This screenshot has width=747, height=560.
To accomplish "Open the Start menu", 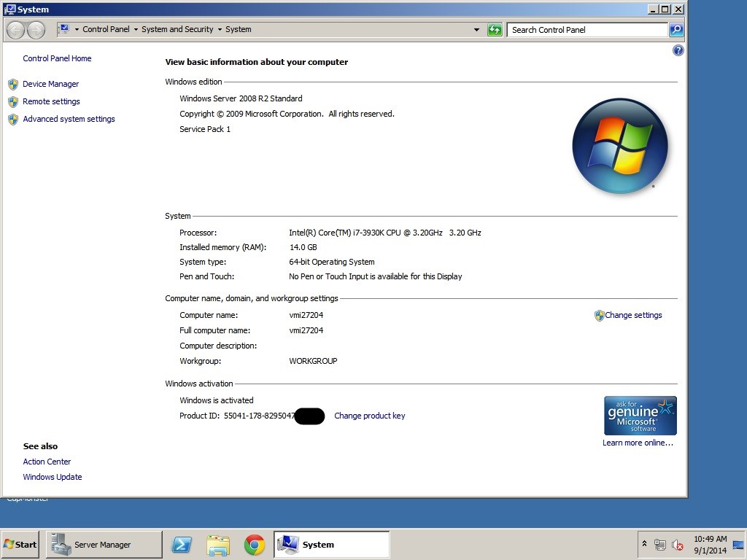I will [20, 545].
